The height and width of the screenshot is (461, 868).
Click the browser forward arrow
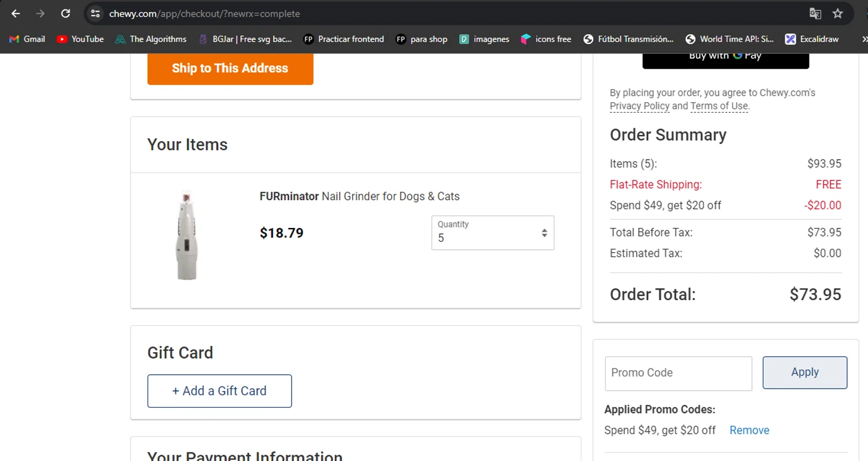coord(41,13)
